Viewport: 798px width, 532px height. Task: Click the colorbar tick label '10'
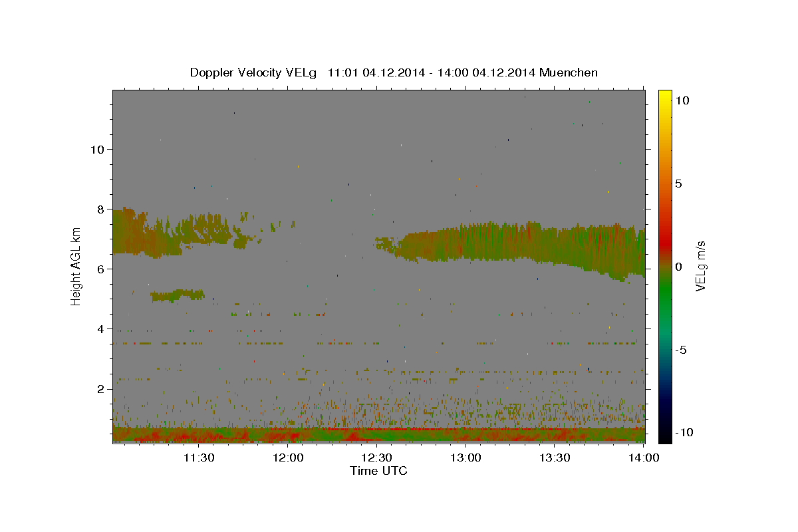682,100
